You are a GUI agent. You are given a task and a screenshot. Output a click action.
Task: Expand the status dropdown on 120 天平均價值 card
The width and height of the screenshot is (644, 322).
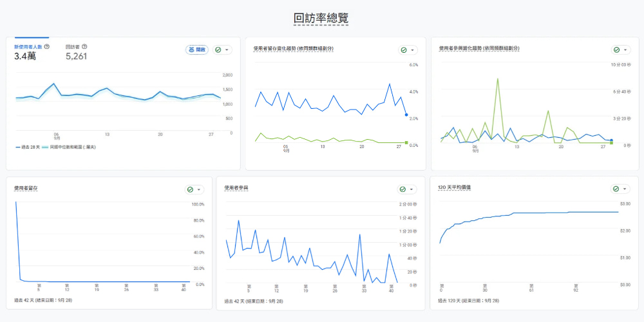[x=620, y=189]
